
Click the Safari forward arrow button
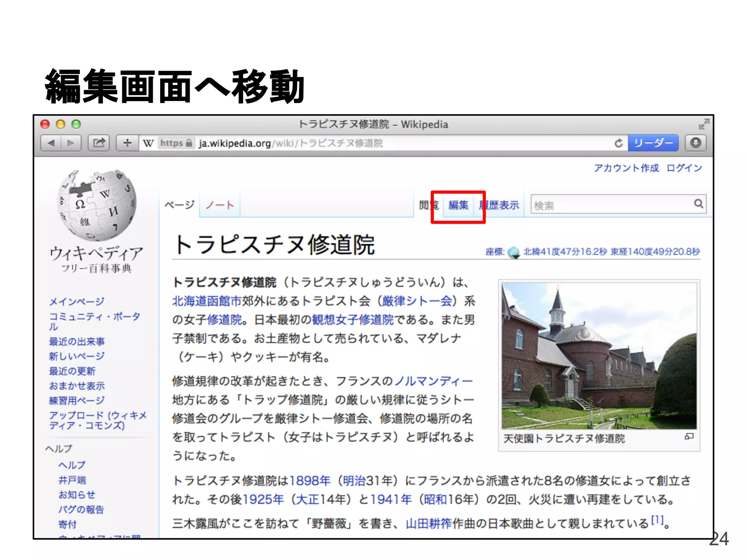[71, 143]
